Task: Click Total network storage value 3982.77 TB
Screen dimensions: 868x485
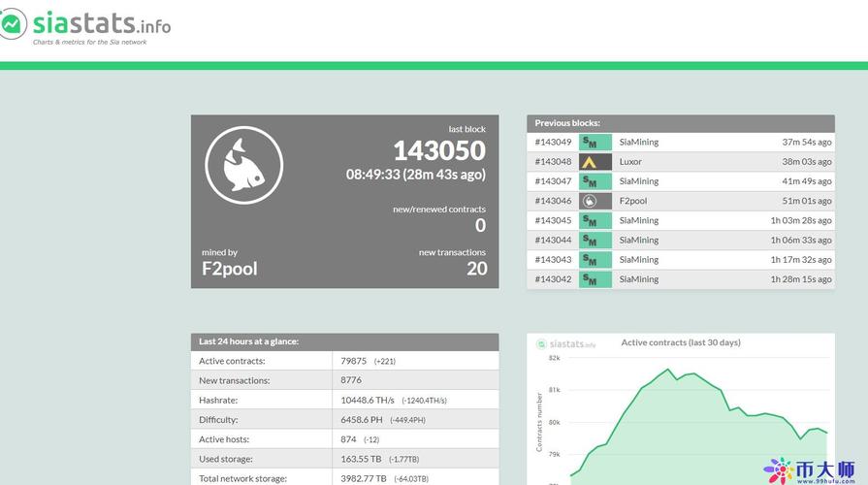Action: coord(363,478)
